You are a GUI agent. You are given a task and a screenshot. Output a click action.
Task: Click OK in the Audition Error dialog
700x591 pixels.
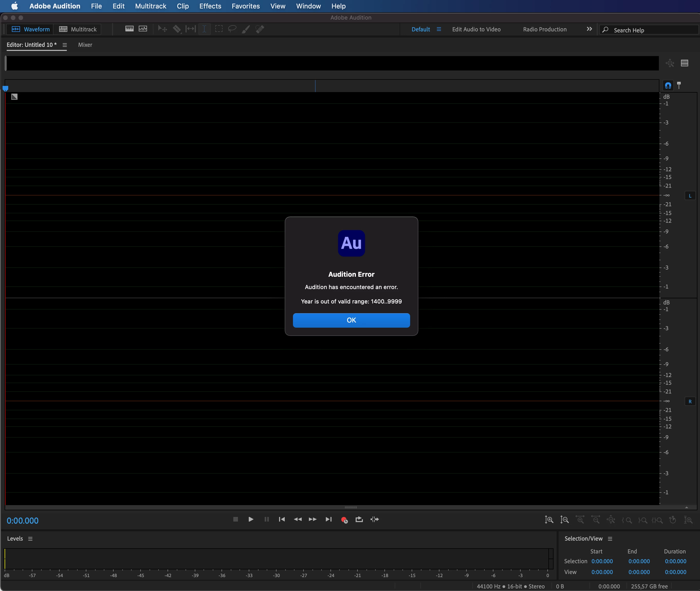[351, 320]
